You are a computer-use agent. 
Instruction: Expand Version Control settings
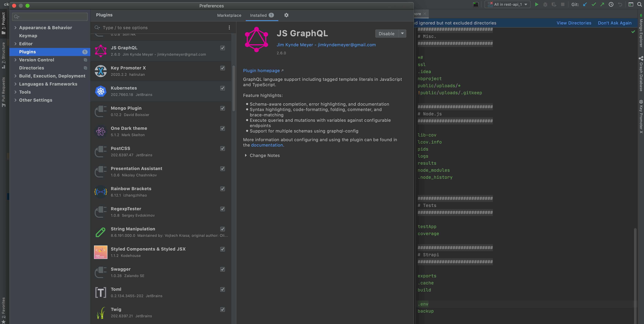pyautogui.click(x=15, y=60)
